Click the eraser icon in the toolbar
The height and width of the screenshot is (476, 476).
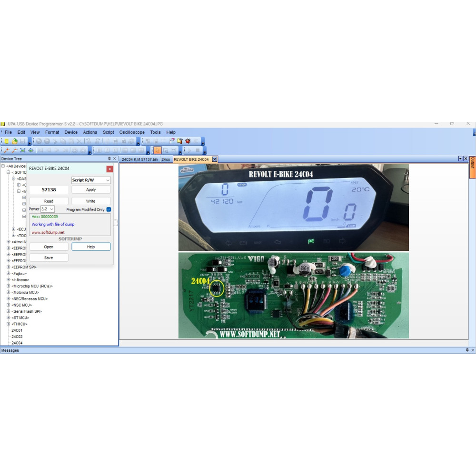172,141
